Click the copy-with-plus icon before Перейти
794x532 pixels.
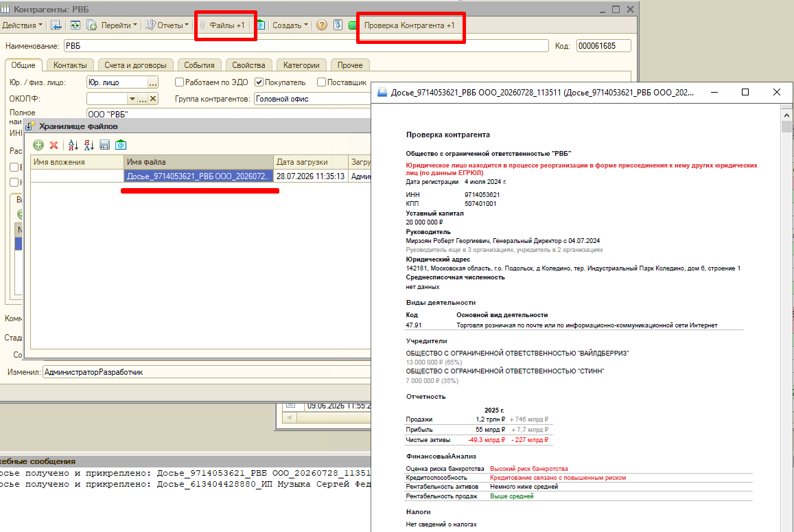click(92, 25)
